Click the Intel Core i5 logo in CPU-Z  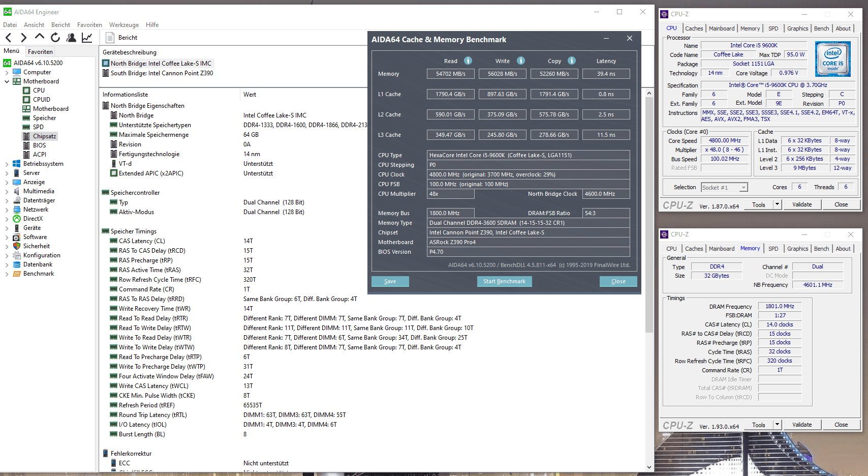pyautogui.click(x=832, y=59)
